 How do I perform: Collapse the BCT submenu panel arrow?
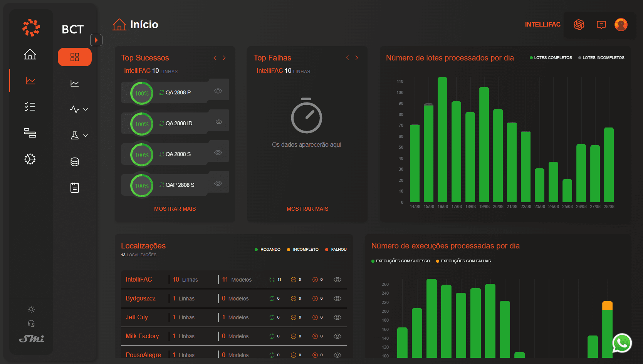[96, 40]
